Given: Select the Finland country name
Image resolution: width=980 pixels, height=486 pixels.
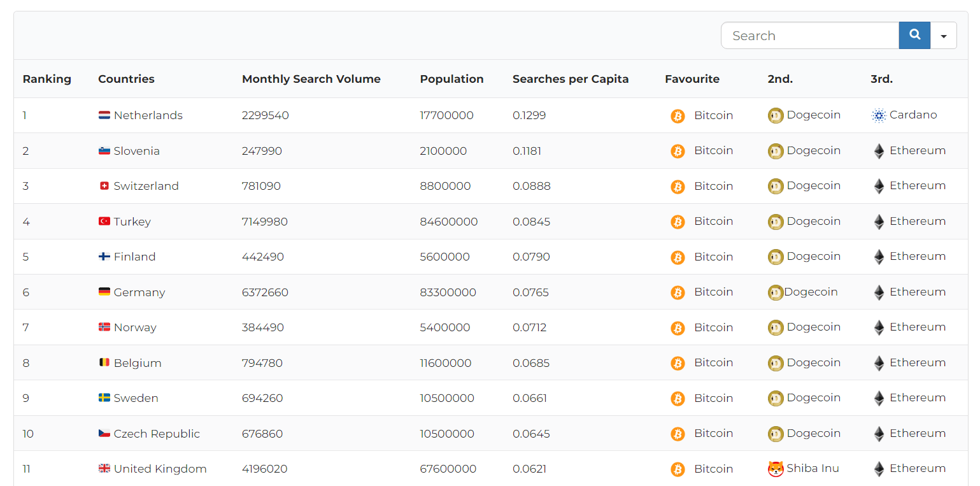Looking at the screenshot, I should pyautogui.click(x=134, y=257).
